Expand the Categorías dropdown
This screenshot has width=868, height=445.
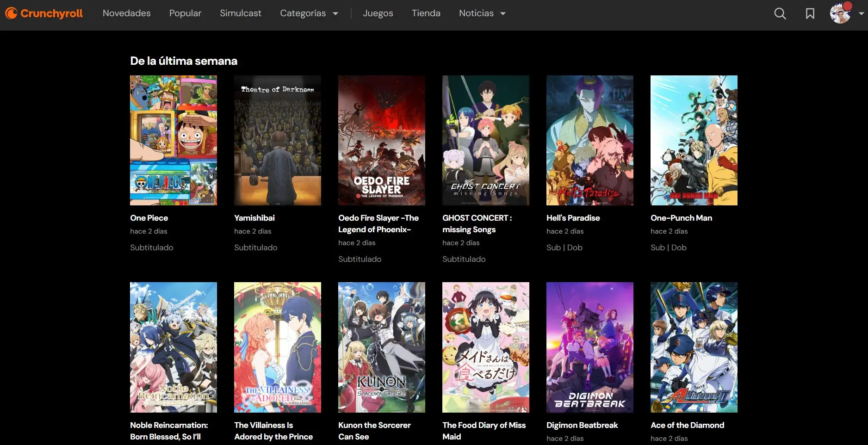[309, 13]
